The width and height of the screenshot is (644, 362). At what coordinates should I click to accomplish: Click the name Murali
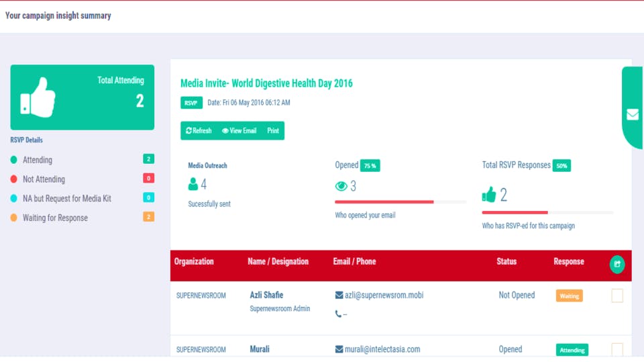(x=260, y=349)
